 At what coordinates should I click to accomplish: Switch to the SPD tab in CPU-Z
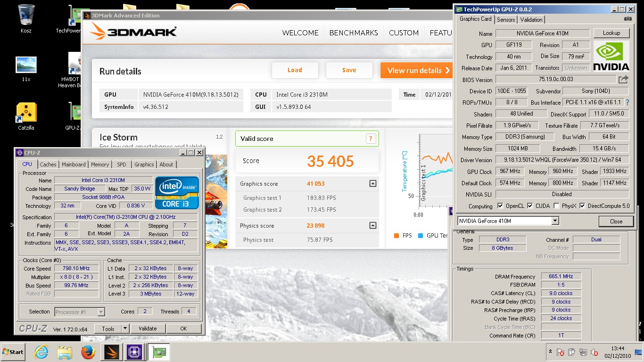122,165
